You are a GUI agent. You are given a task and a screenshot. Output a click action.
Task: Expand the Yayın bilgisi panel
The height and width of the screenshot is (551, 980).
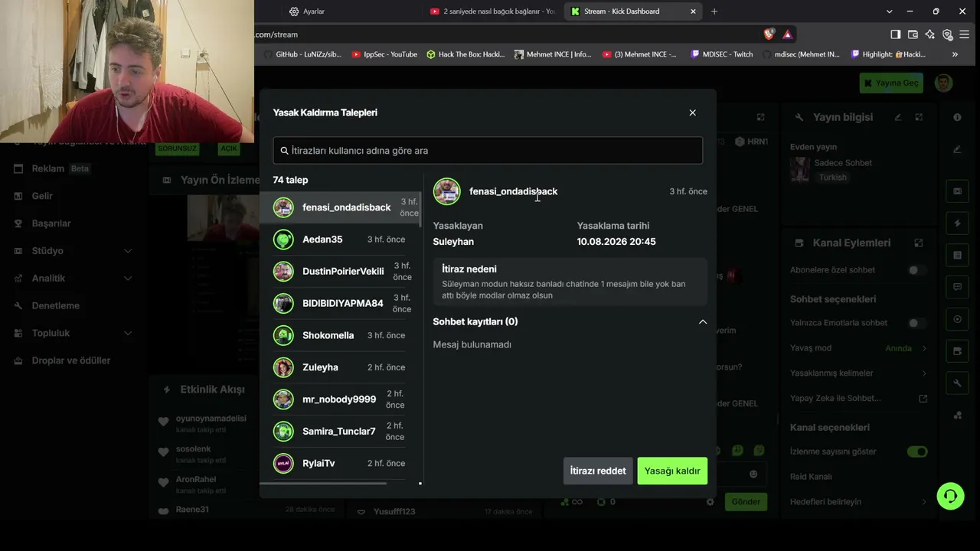point(919,117)
